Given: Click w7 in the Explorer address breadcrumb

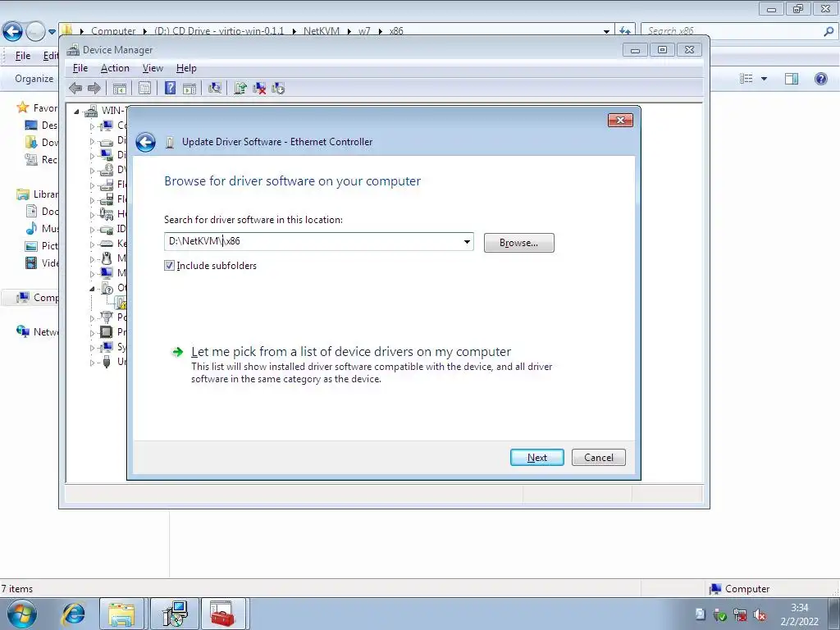Looking at the screenshot, I should pyautogui.click(x=364, y=31).
